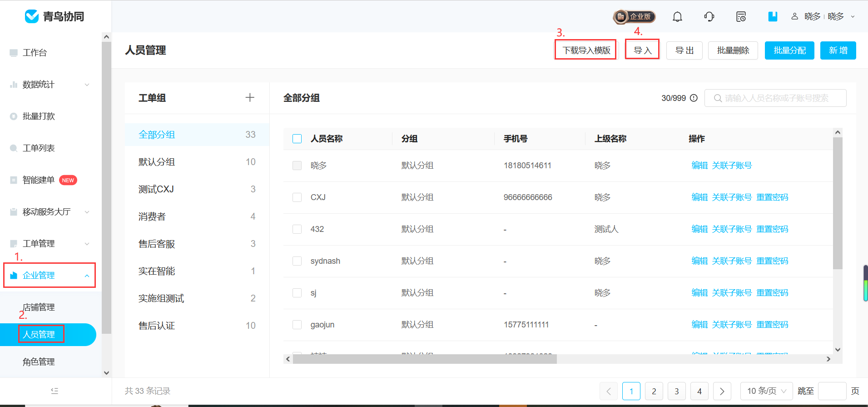The height and width of the screenshot is (407, 868).
Task: Select the 消费者 group
Action: tap(197, 216)
